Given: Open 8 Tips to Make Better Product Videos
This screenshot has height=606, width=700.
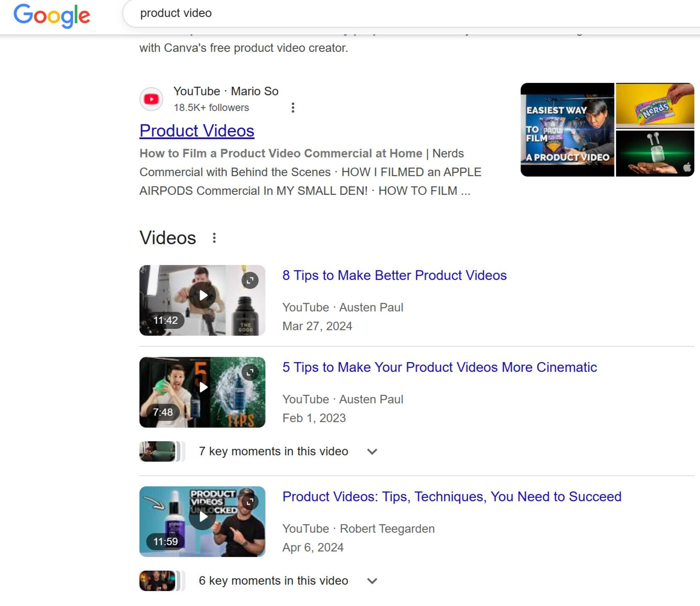Looking at the screenshot, I should 394,275.
